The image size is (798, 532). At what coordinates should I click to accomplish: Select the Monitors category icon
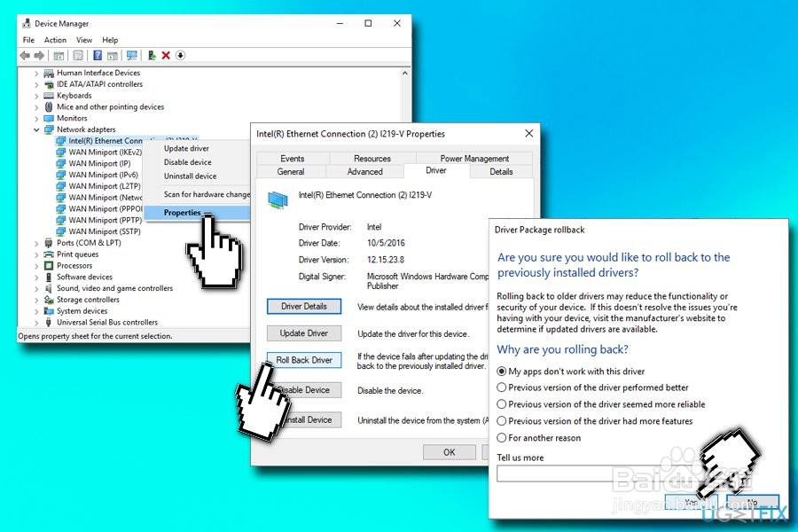tap(49, 118)
